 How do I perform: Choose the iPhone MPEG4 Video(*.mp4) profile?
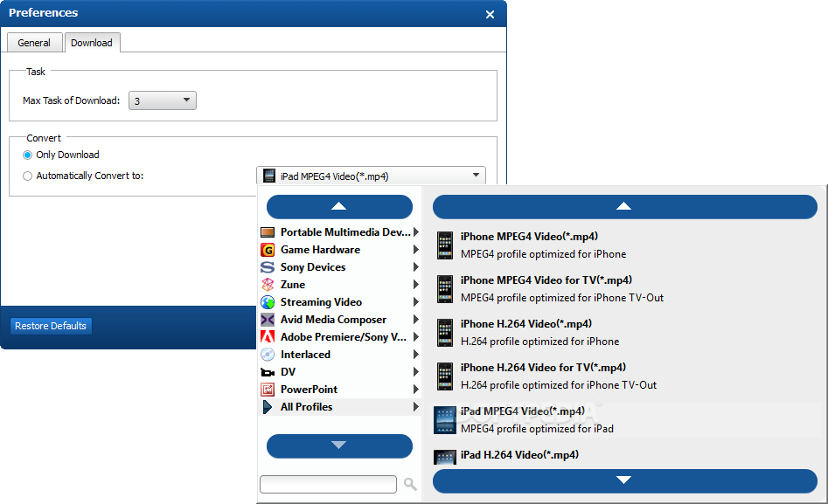[x=624, y=245]
